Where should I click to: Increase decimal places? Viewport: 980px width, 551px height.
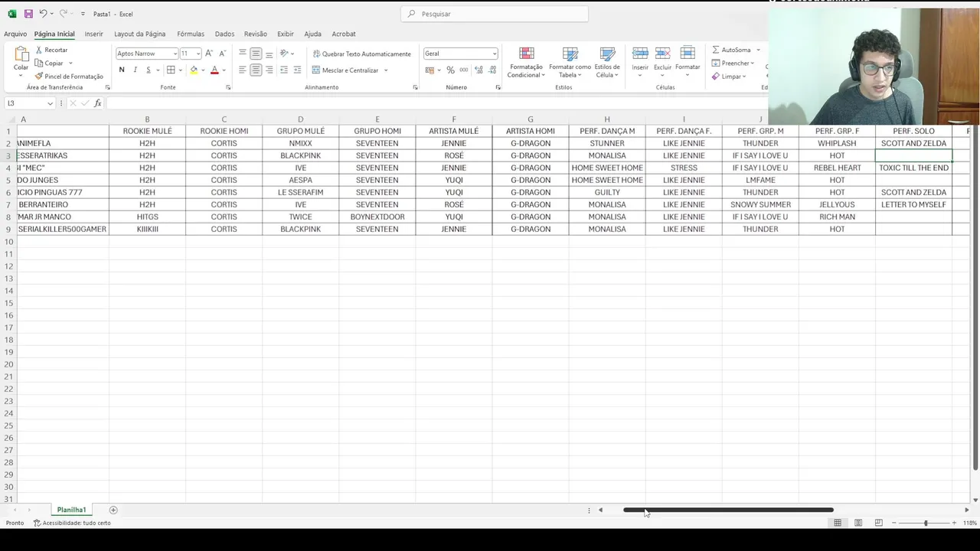click(479, 70)
